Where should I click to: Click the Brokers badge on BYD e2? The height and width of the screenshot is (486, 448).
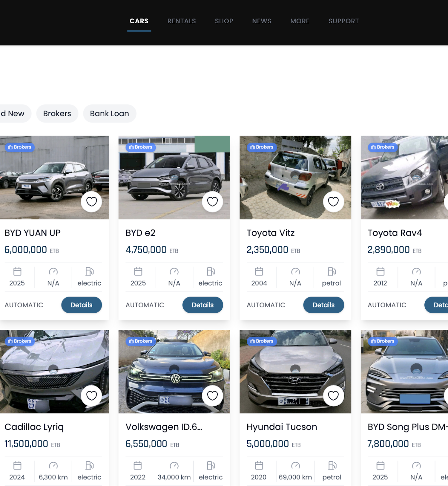pos(141,147)
